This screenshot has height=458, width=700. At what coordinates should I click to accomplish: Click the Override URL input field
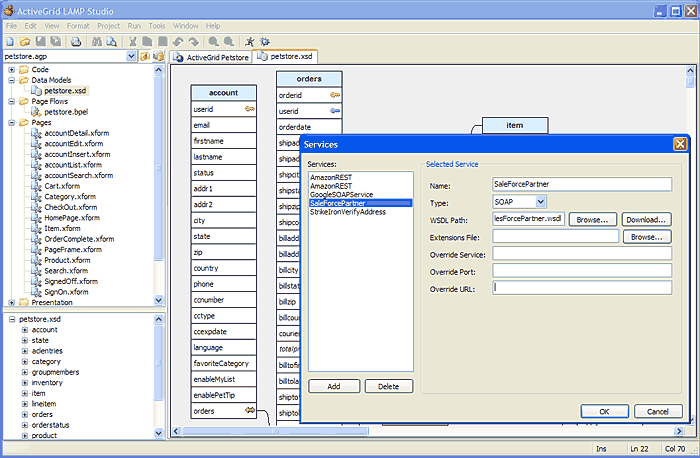tap(581, 288)
